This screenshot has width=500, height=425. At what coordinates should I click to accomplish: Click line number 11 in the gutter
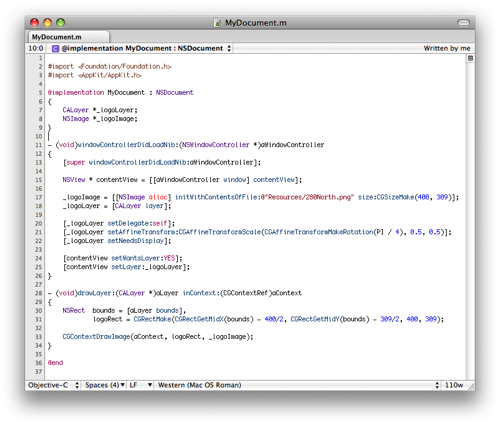point(38,145)
